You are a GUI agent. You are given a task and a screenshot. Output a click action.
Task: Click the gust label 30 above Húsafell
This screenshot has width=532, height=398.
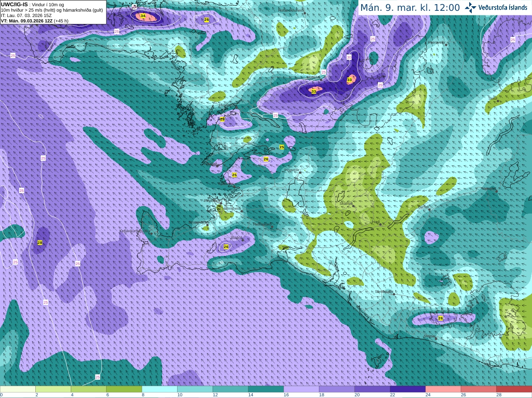coord(349,57)
